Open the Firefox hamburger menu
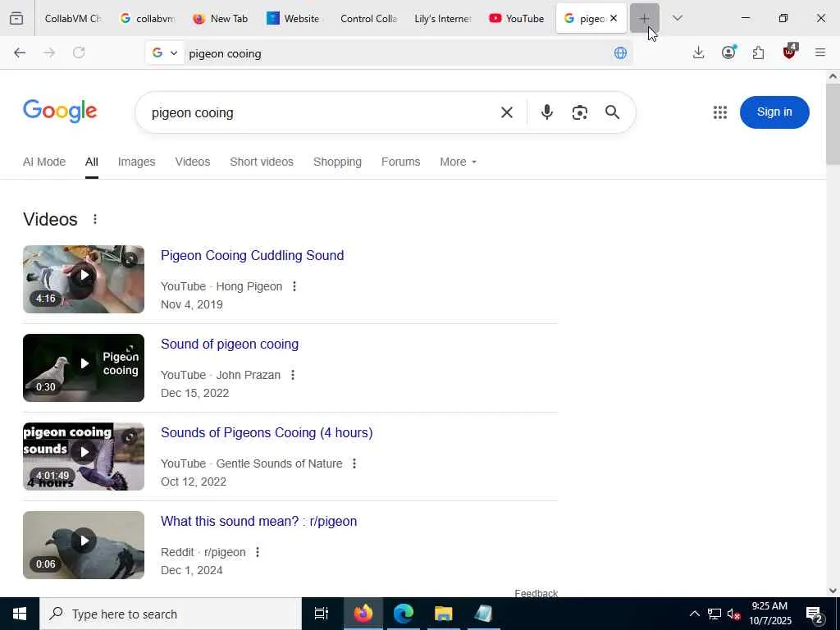Screen dimensions: 840x630 point(819,52)
